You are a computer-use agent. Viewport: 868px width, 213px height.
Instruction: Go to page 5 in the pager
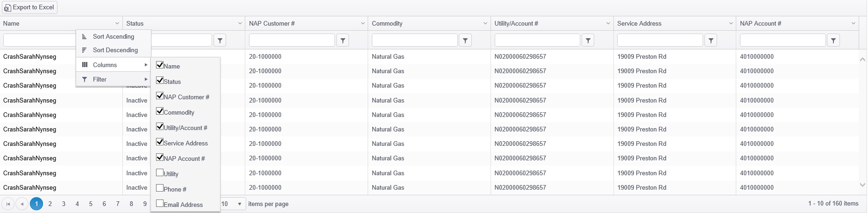pos(91,204)
